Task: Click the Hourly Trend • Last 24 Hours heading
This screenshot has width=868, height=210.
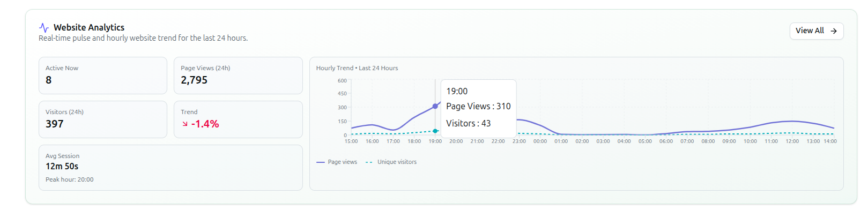Action: [x=357, y=68]
